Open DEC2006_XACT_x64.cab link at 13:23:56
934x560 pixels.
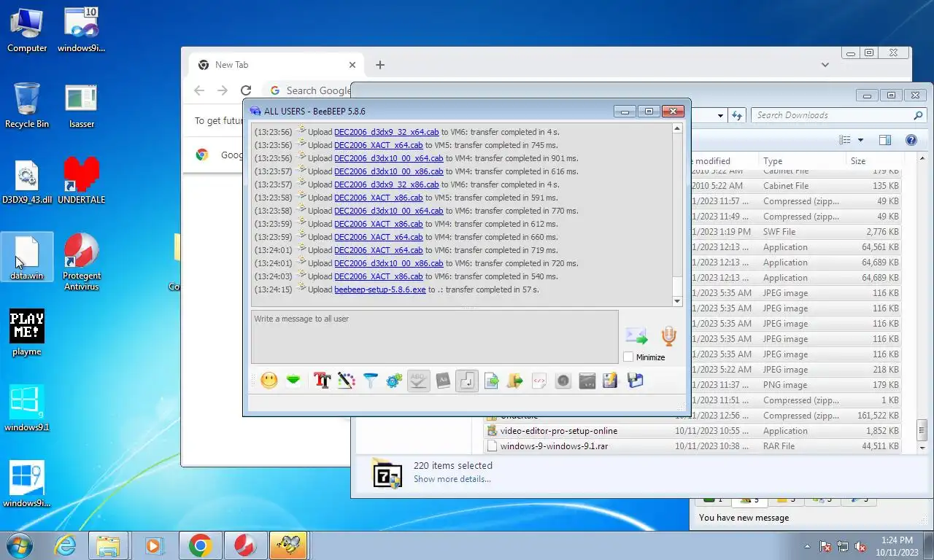pos(379,145)
